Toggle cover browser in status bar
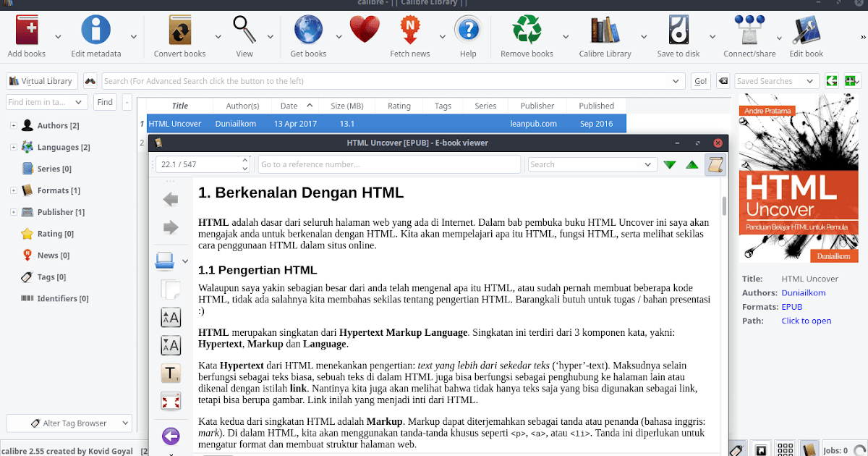The height and width of the screenshot is (456, 868). 761,450
